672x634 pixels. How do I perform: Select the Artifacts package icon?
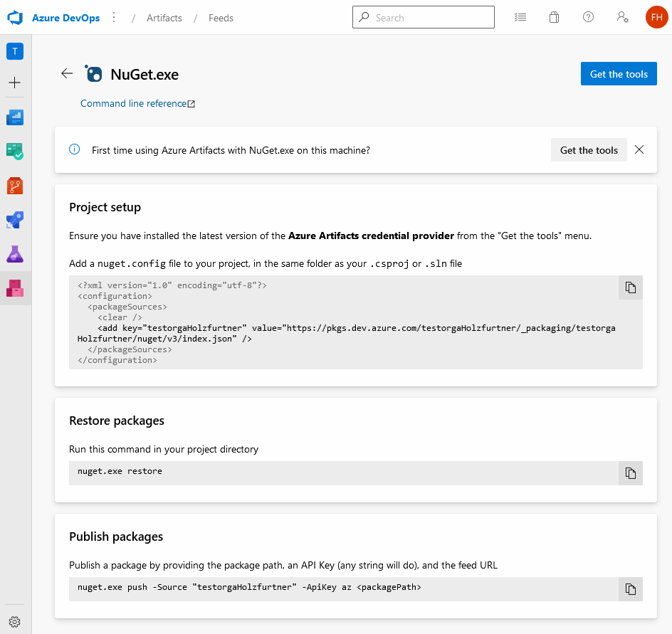click(x=14, y=288)
